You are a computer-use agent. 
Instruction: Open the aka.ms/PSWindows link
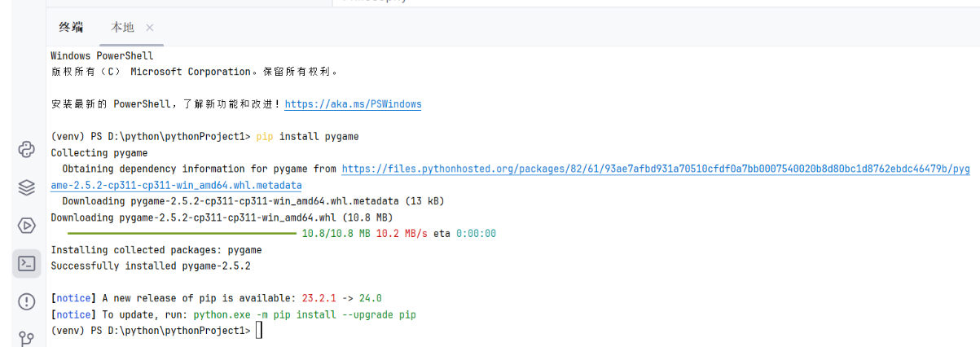353,104
